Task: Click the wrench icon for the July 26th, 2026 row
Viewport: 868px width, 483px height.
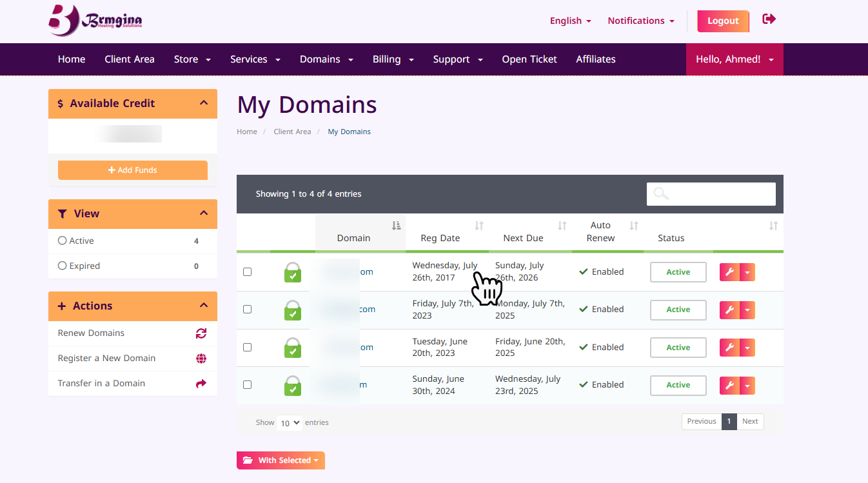Action: tap(729, 272)
